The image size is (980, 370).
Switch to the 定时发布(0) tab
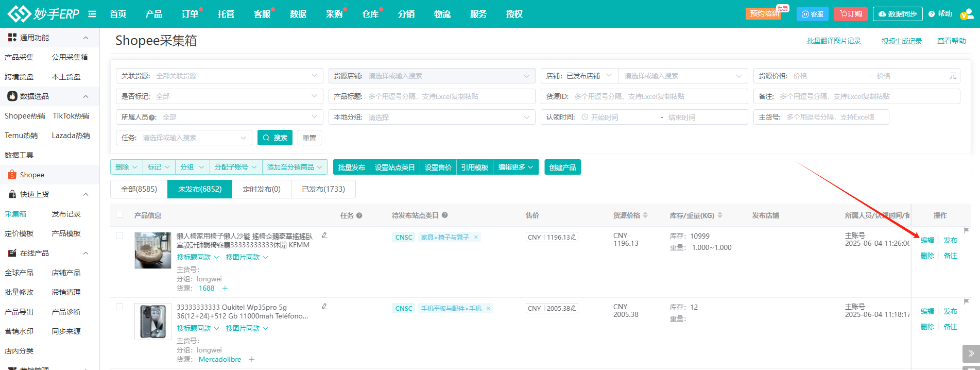[x=262, y=189]
